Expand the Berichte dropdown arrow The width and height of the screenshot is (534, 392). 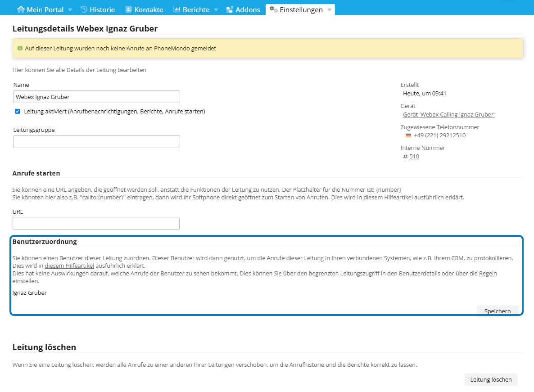point(216,10)
